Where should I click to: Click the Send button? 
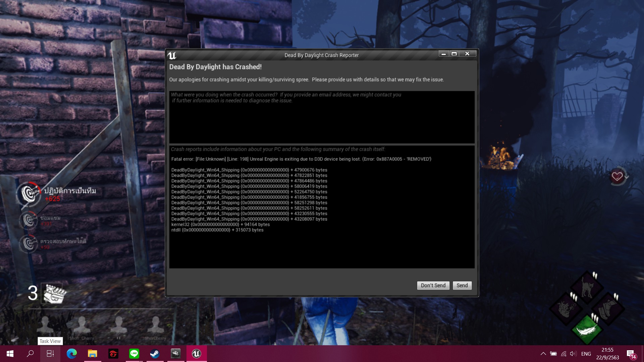462,285
